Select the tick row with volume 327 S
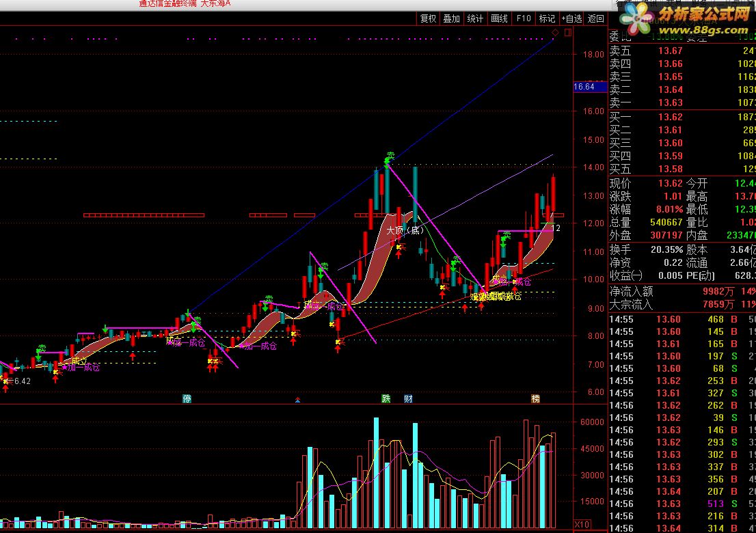 pos(682,393)
